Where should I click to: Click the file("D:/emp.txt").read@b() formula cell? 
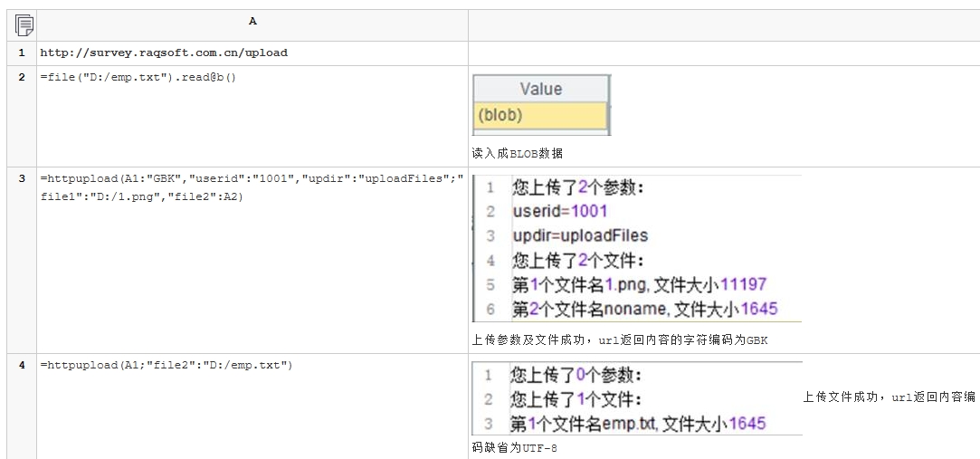point(138,77)
